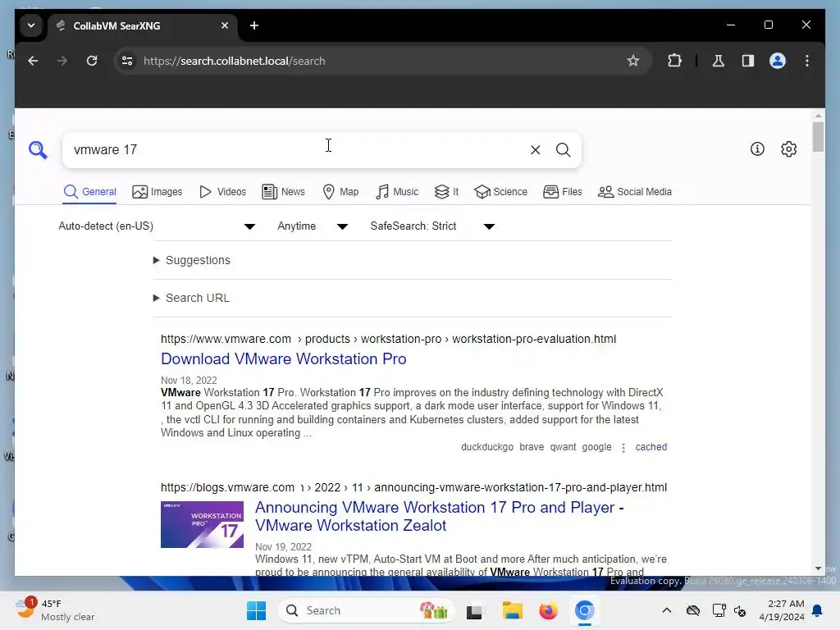Click the address bar URL
The width and height of the screenshot is (840, 630).
click(234, 61)
